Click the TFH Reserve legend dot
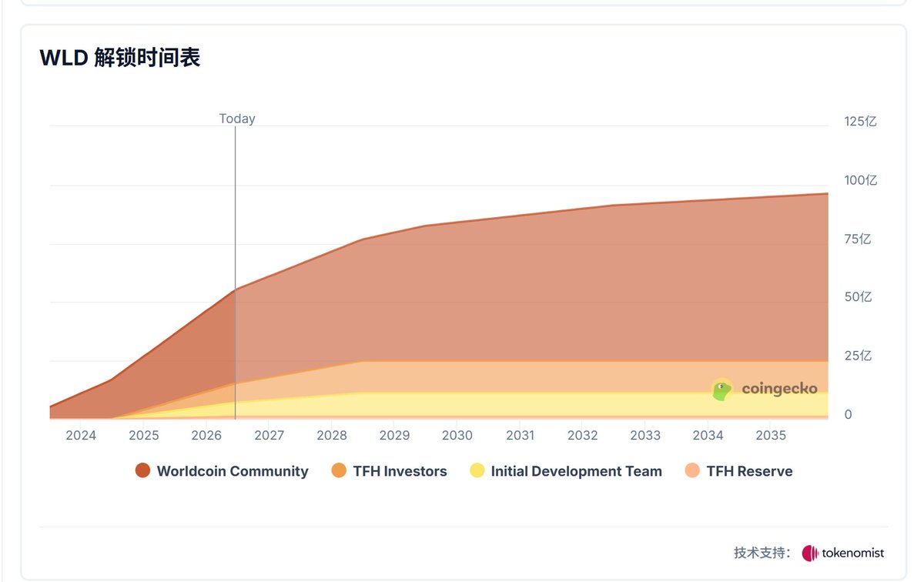924x582 pixels. (x=692, y=471)
